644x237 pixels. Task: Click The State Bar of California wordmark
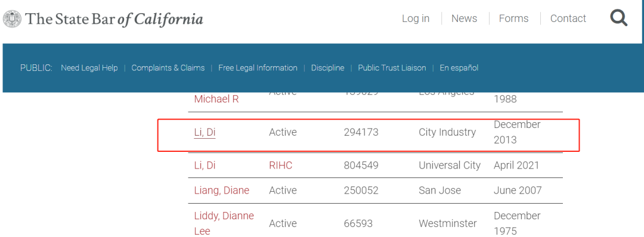[114, 19]
